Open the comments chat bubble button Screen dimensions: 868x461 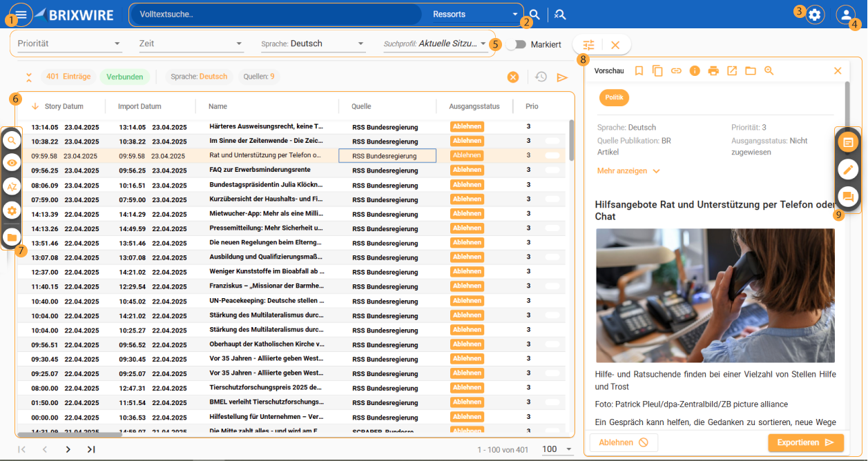[847, 197]
